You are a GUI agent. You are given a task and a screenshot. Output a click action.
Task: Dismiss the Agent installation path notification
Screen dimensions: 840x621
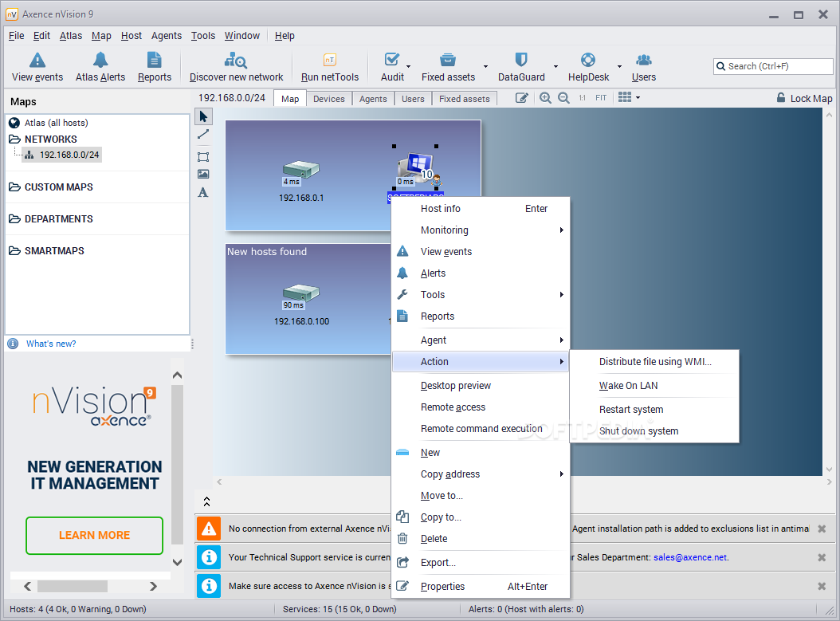click(x=821, y=529)
